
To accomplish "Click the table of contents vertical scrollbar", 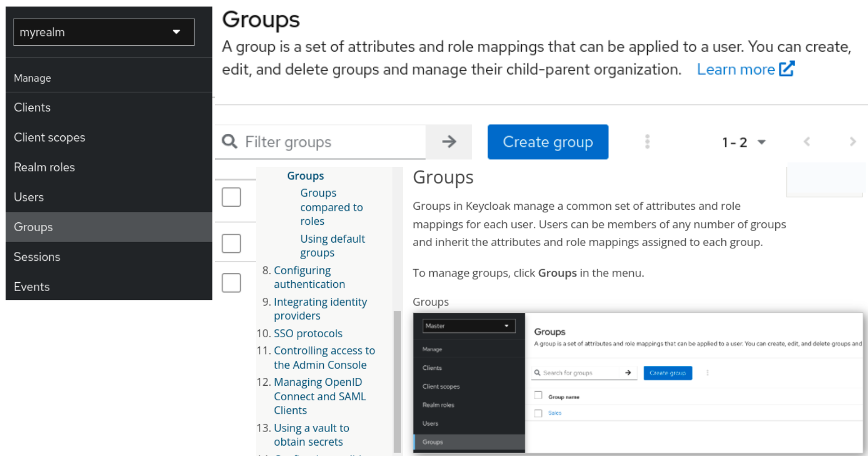I will click(x=397, y=381).
